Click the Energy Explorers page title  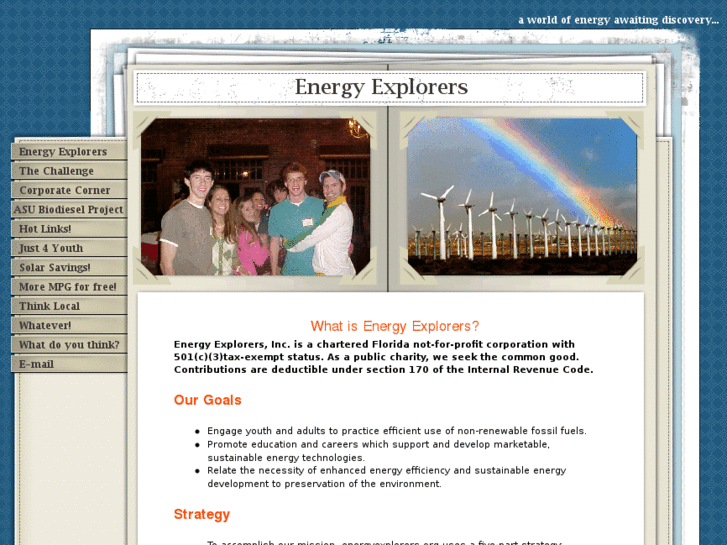381,87
